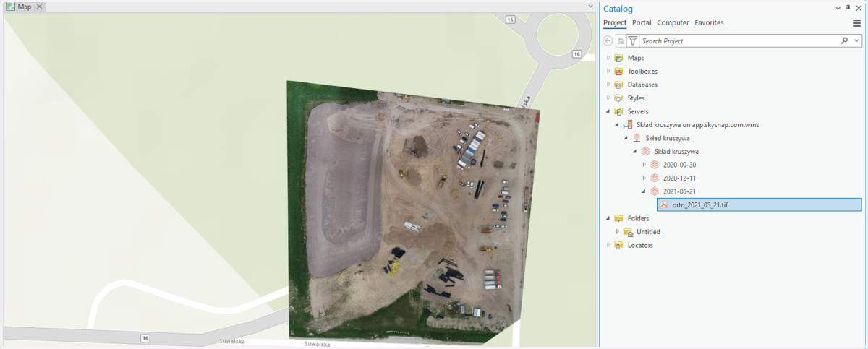
Task: Switch to the Portal tab
Action: (642, 22)
